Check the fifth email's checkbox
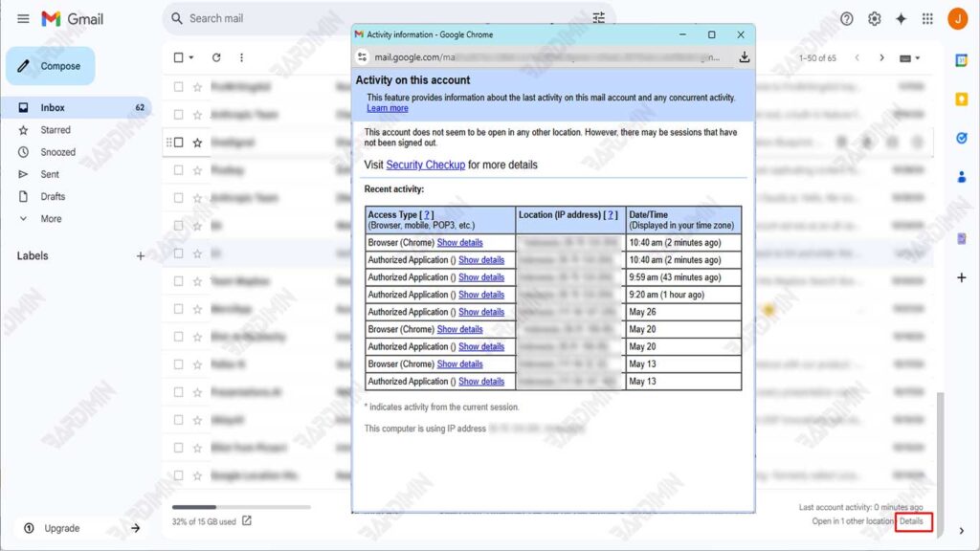The height and width of the screenshot is (551, 980). click(179, 197)
